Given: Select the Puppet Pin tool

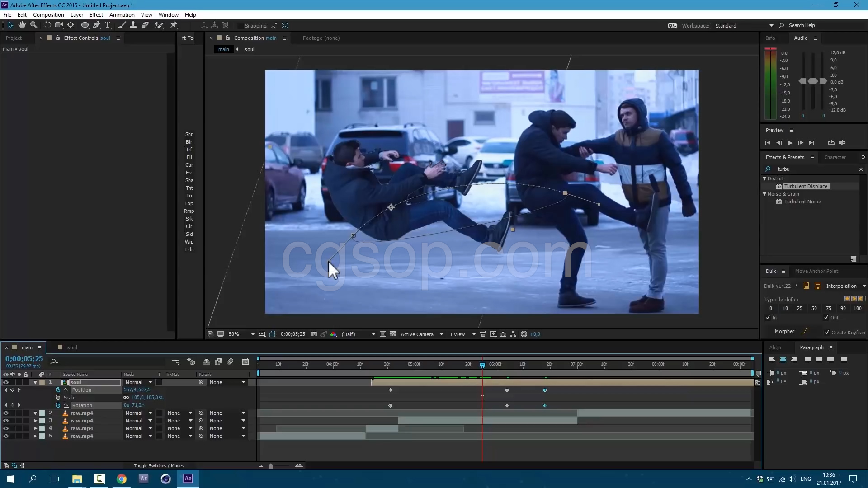Looking at the screenshot, I should (174, 25).
